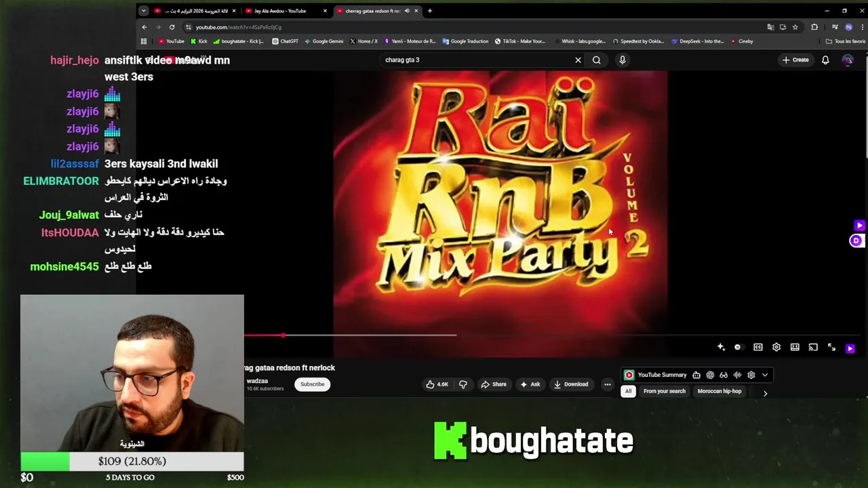Viewport: 868px width, 488px height.
Task: Open the media controls icon in the browser toolbar
Action: click(x=835, y=27)
